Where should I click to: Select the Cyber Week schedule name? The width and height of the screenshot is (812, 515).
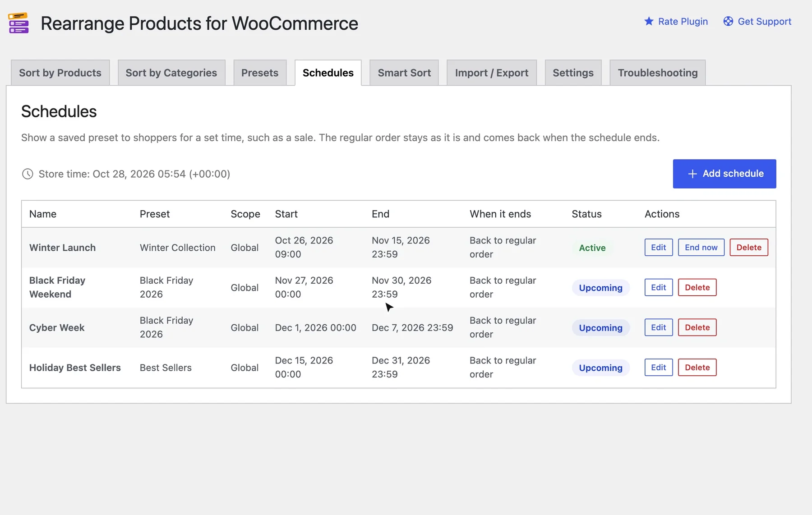click(57, 328)
